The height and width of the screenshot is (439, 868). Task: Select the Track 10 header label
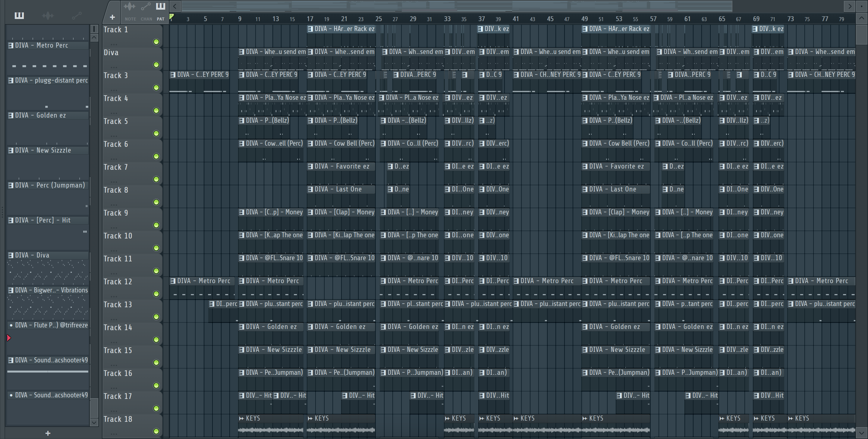coord(118,236)
